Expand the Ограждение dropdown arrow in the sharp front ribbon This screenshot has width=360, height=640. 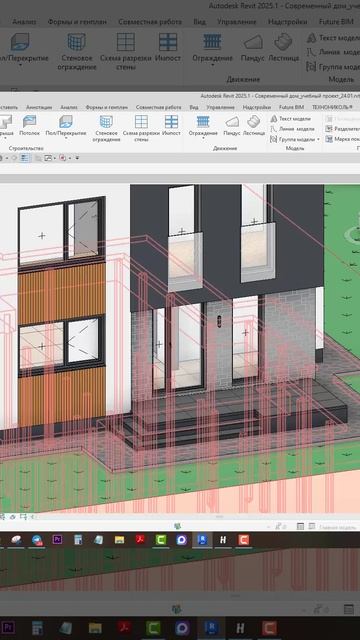203,139
